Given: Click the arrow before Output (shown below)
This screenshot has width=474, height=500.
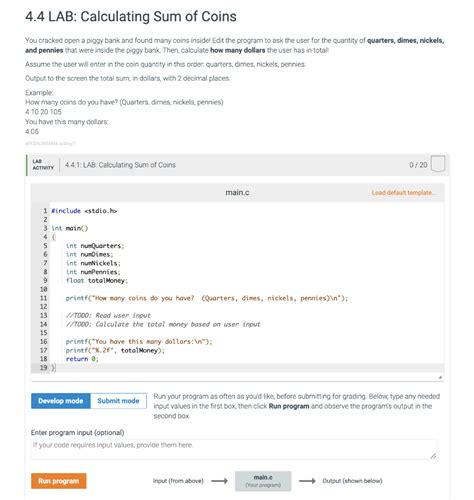Looking at the screenshot, I should (307, 481).
